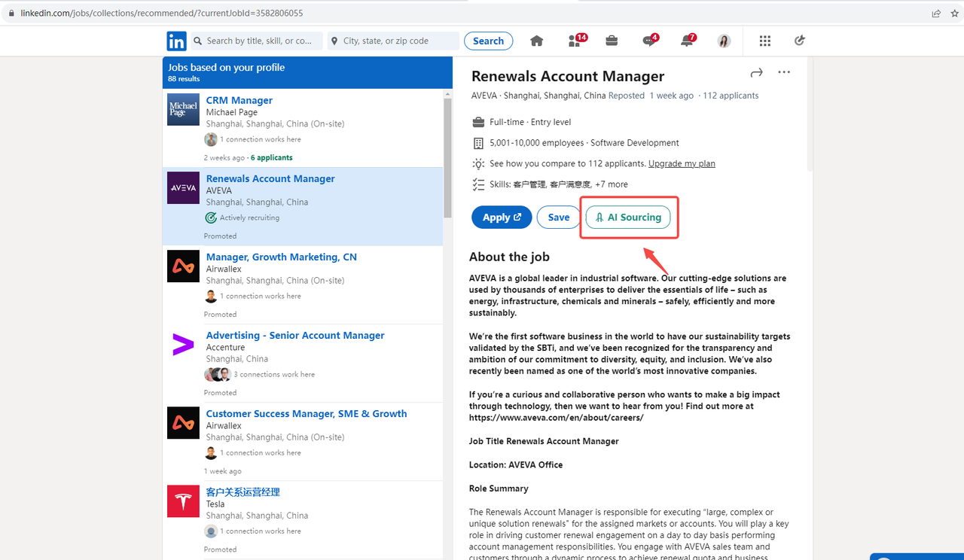Click the profile avatar in navbar
The image size is (964, 560).
[x=724, y=41]
